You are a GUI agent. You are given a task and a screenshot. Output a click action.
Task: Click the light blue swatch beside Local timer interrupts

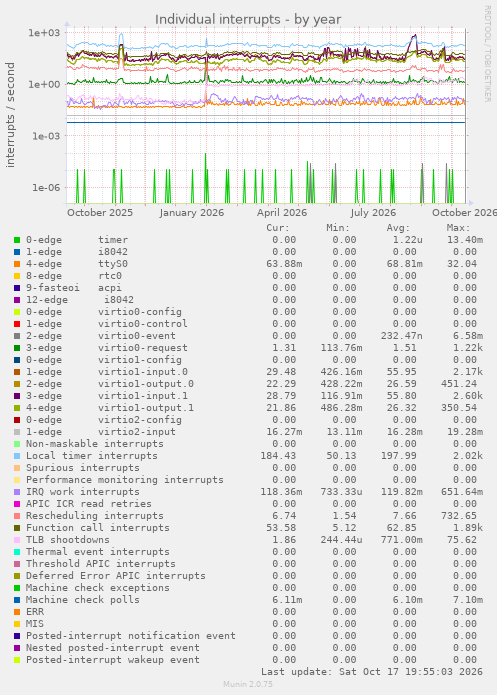tap(17, 456)
